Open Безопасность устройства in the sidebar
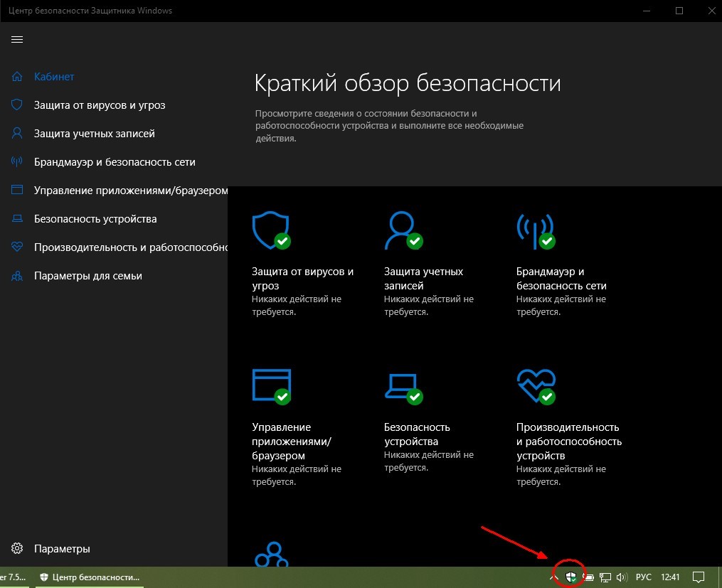 (95, 219)
